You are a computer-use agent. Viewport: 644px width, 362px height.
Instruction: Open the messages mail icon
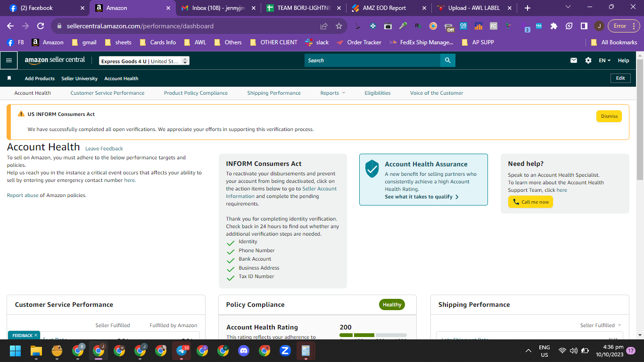coord(574,60)
